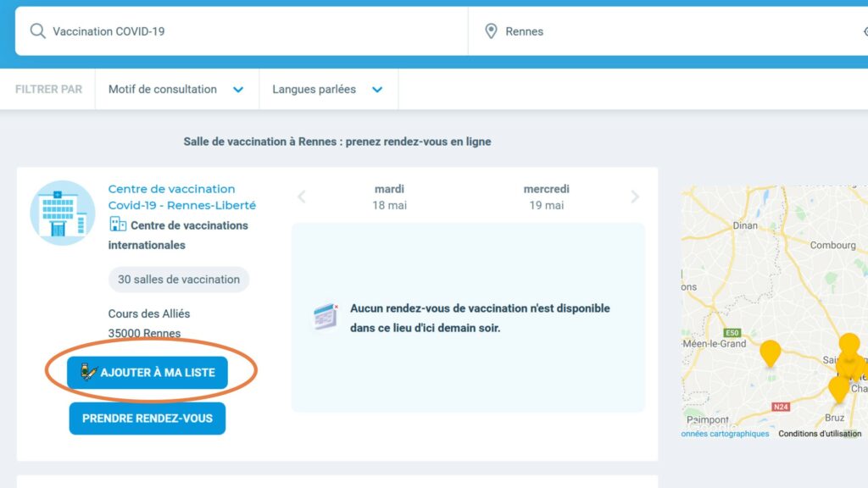Open Données cartographiques map link

725,434
